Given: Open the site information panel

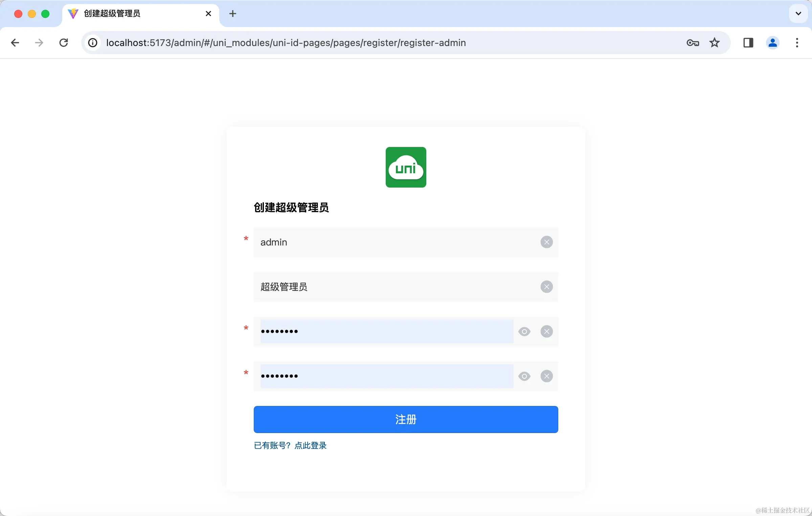Looking at the screenshot, I should 92,43.
